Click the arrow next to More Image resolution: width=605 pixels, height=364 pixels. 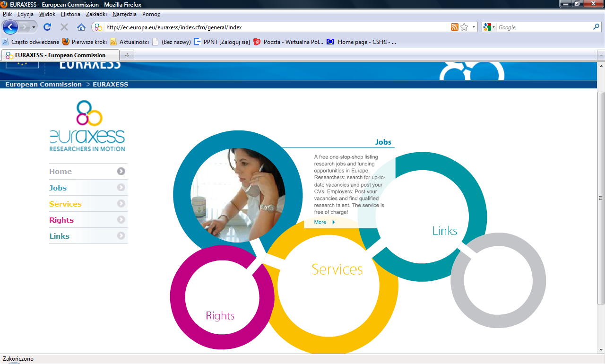click(334, 222)
